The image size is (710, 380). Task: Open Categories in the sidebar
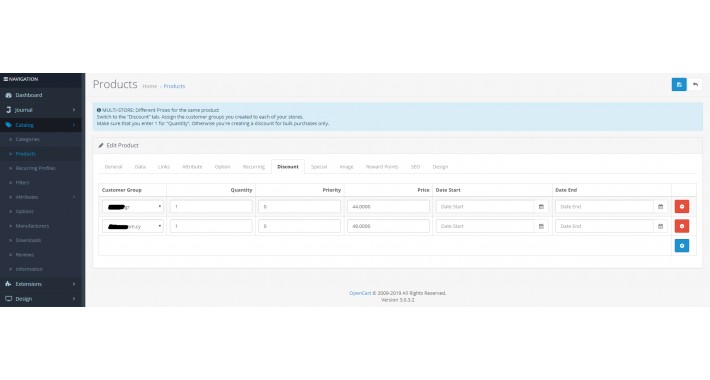[28, 139]
